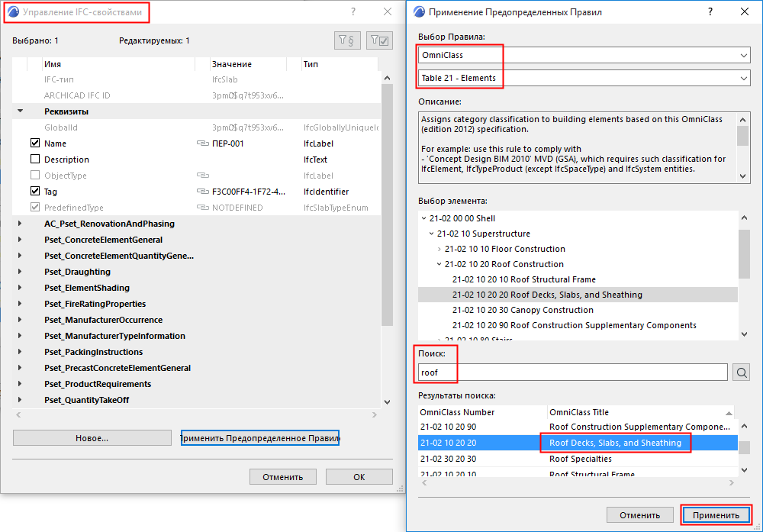Click the link icon beside Name value
Image resolution: width=763 pixels, height=532 pixels.
202,143
